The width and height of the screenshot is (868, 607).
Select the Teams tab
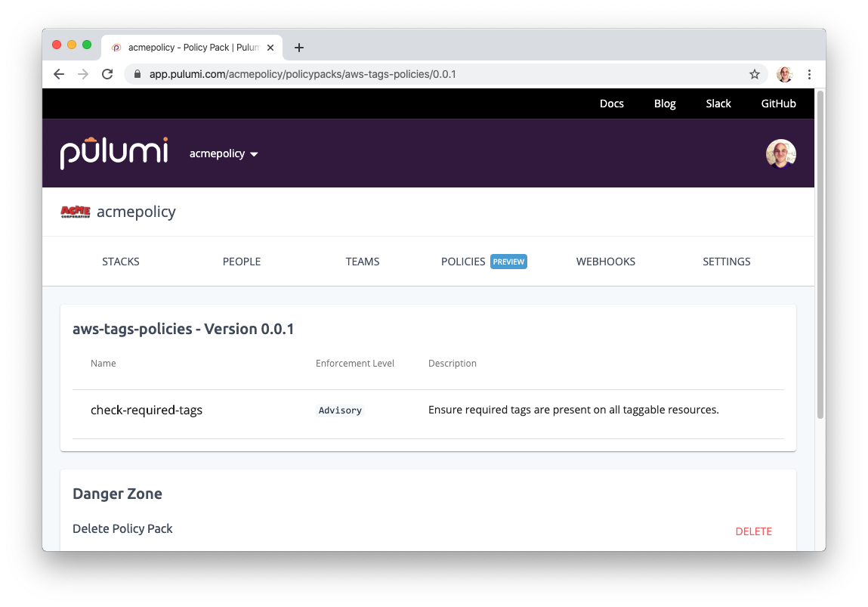pyautogui.click(x=363, y=262)
